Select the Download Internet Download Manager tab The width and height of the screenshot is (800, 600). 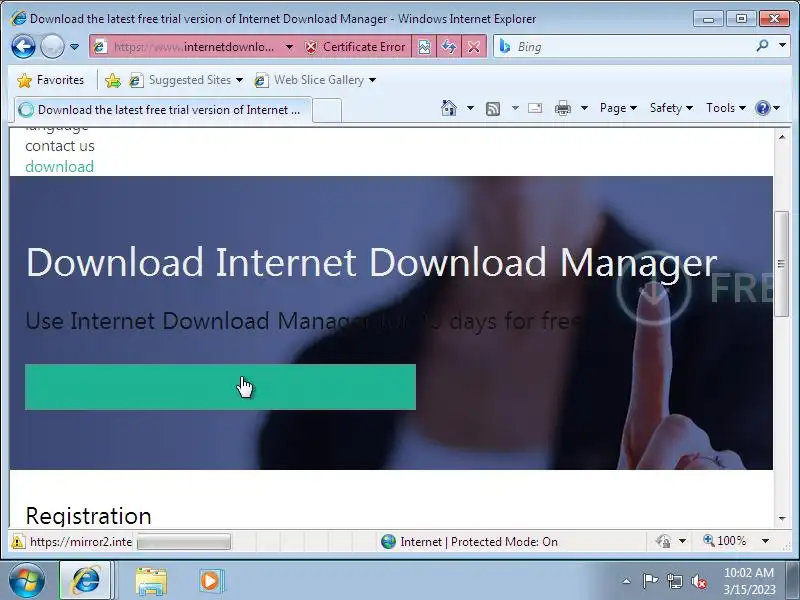(163, 110)
